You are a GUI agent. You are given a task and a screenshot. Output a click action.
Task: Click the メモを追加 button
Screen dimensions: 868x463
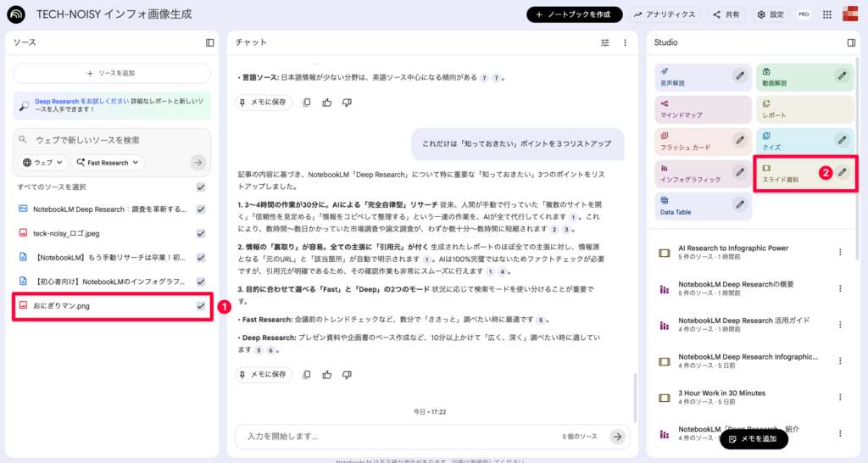[754, 438]
